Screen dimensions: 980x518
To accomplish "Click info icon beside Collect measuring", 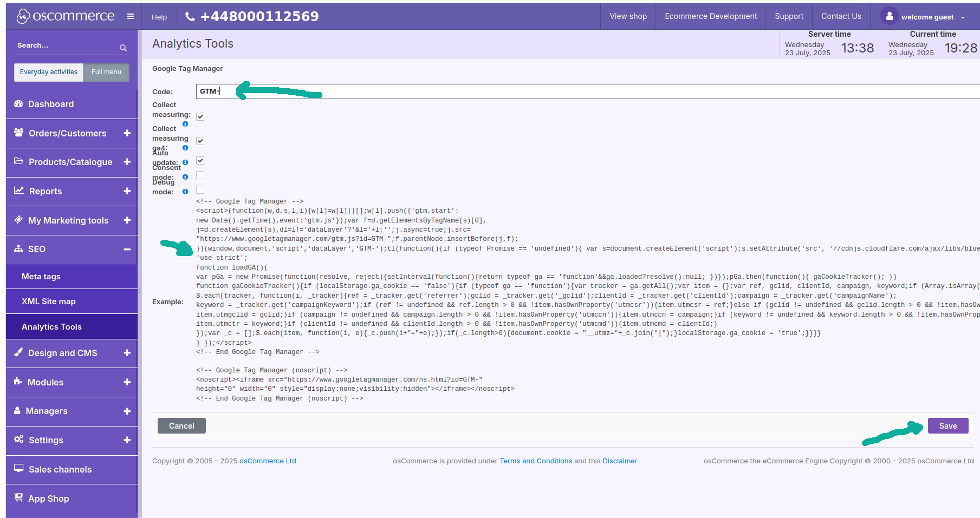I will point(185,124).
